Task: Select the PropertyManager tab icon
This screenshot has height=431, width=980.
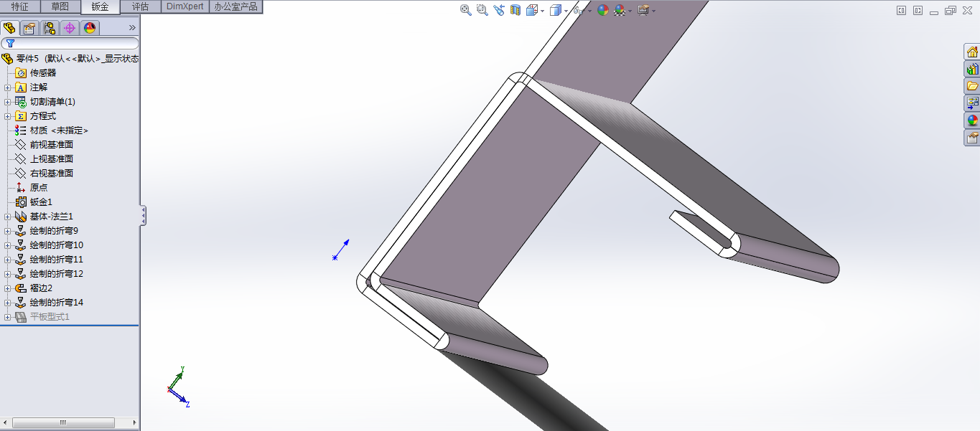Action: [29, 28]
